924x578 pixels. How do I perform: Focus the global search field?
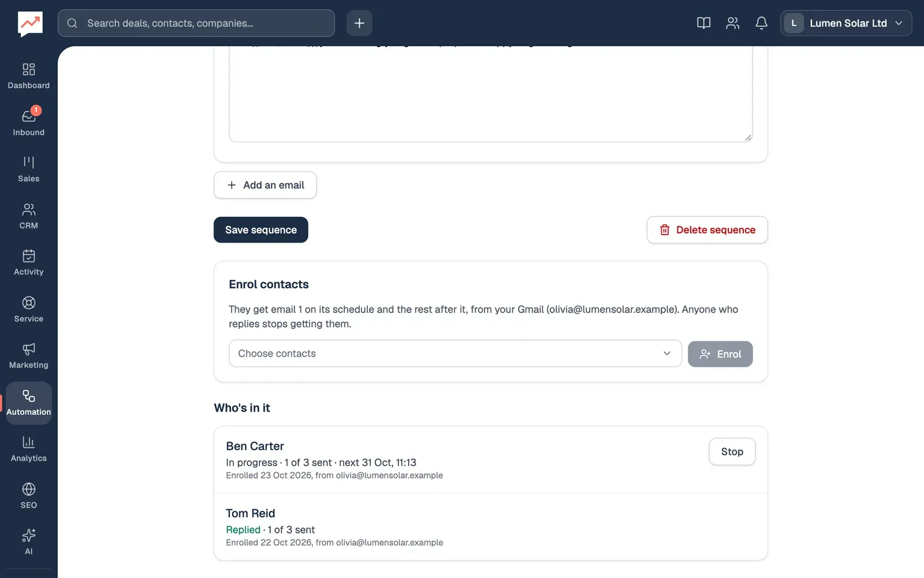click(196, 23)
